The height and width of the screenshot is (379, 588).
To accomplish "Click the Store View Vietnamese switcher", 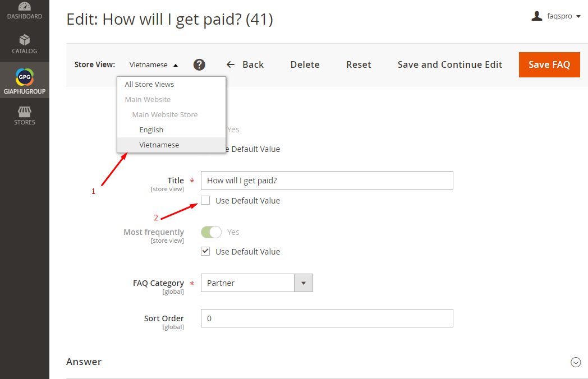I will point(154,65).
